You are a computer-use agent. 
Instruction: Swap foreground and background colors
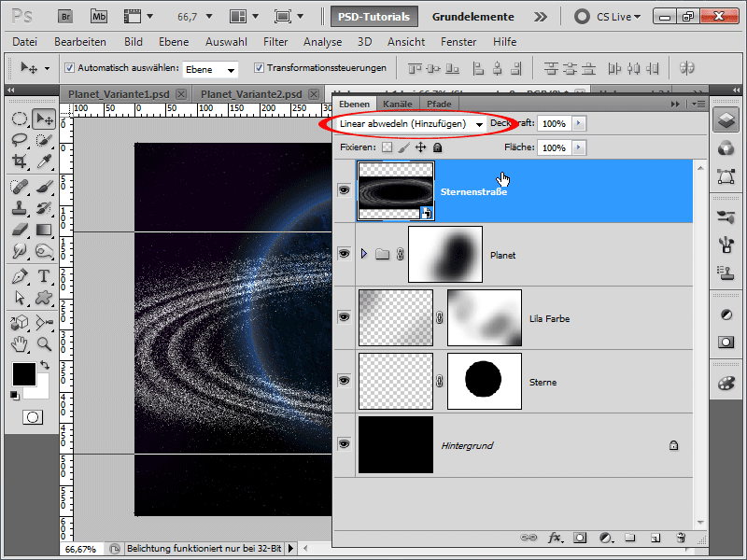tap(45, 365)
